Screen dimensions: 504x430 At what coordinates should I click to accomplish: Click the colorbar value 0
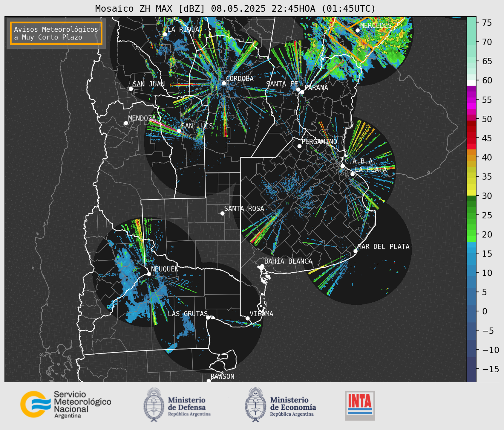click(485, 311)
